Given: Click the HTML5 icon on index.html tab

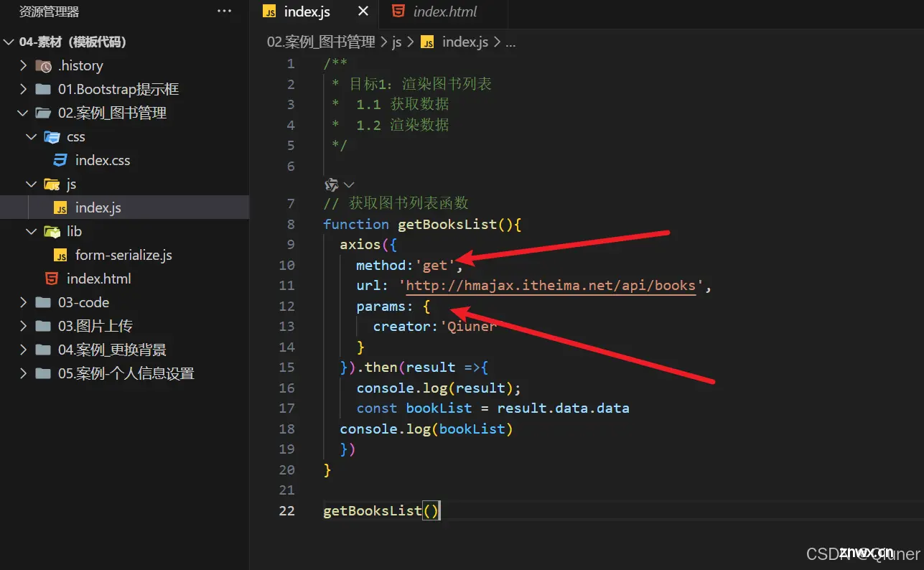Looking at the screenshot, I should pyautogui.click(x=398, y=11).
